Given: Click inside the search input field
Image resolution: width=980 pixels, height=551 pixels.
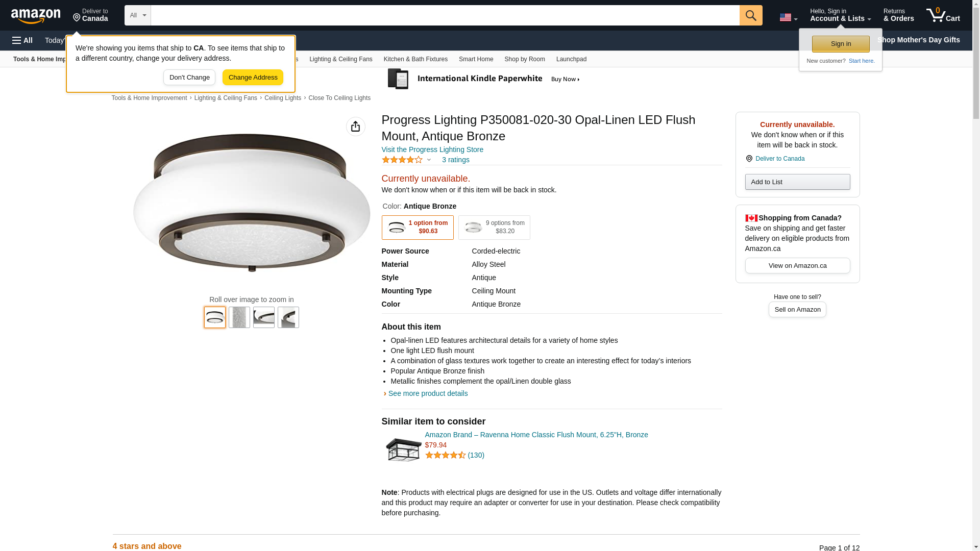Looking at the screenshot, I should 445,15.
